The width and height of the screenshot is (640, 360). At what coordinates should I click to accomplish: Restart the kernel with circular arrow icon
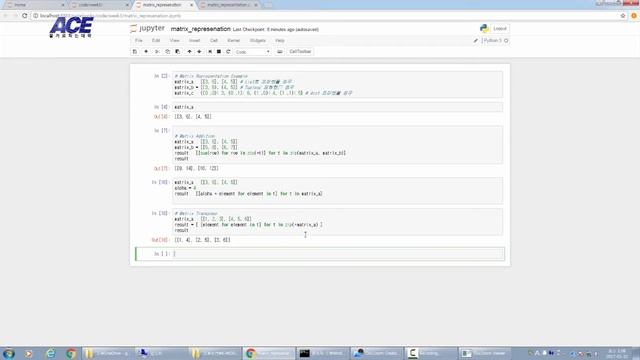click(x=228, y=52)
